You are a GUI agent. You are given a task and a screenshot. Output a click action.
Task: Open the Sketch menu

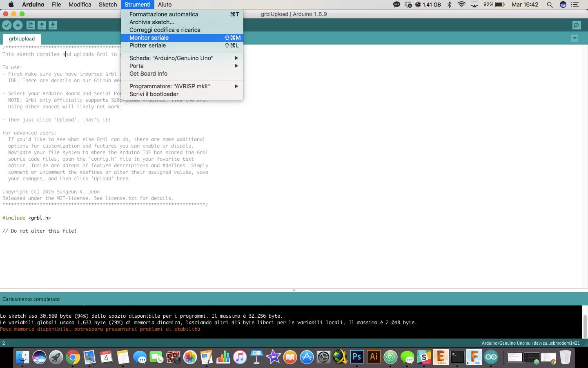108,4
